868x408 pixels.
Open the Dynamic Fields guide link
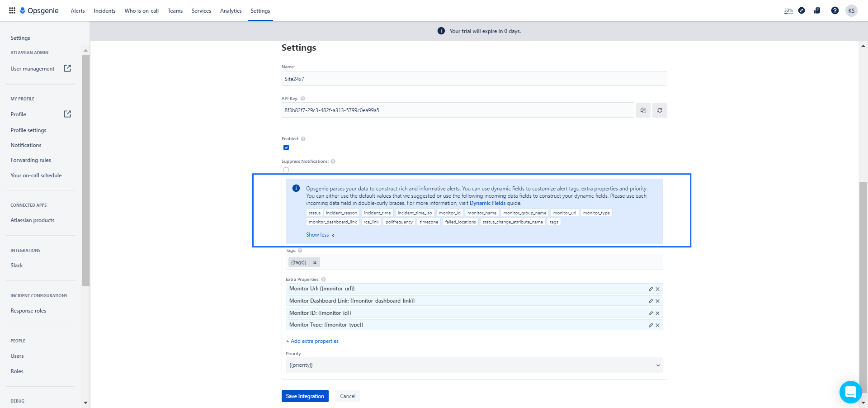coord(487,203)
